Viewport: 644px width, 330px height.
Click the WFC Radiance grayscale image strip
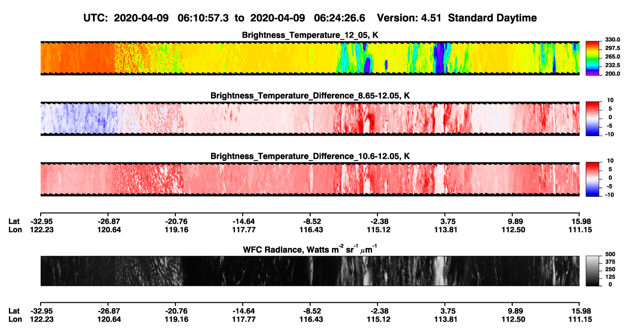[x=310, y=271]
